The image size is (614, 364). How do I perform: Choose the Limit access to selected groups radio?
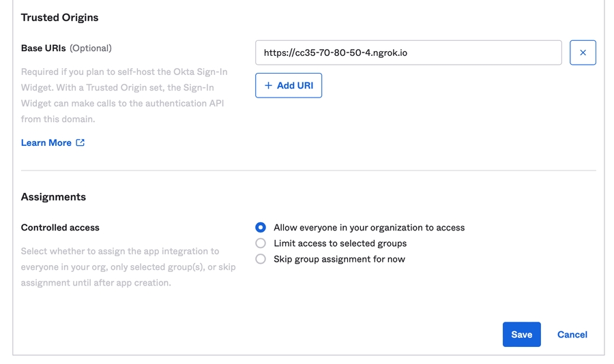point(261,243)
